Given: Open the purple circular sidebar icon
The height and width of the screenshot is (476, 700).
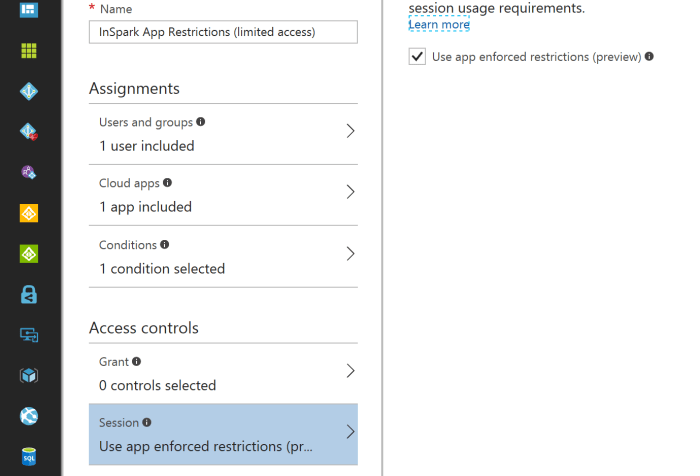Looking at the screenshot, I should (x=29, y=173).
